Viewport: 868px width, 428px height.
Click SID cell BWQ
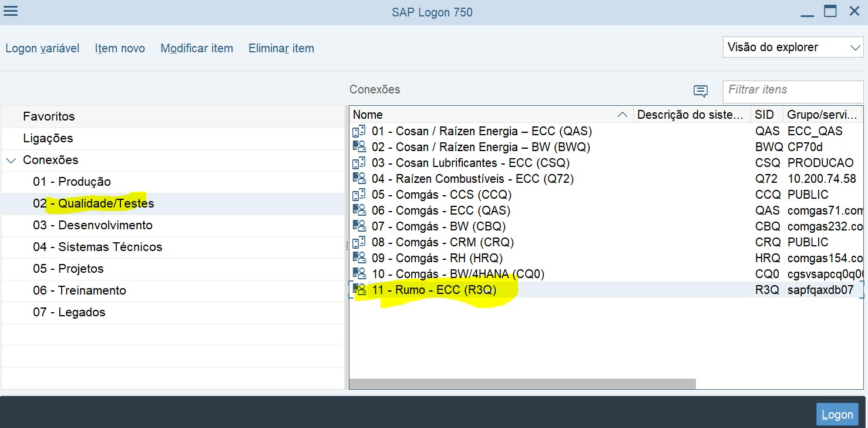(769, 147)
